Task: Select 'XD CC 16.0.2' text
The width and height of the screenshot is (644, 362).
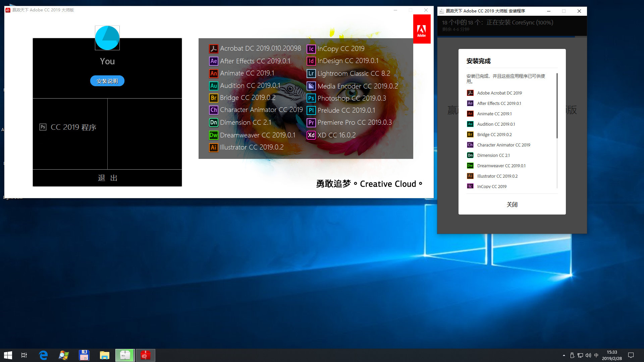Action: pos(337,135)
